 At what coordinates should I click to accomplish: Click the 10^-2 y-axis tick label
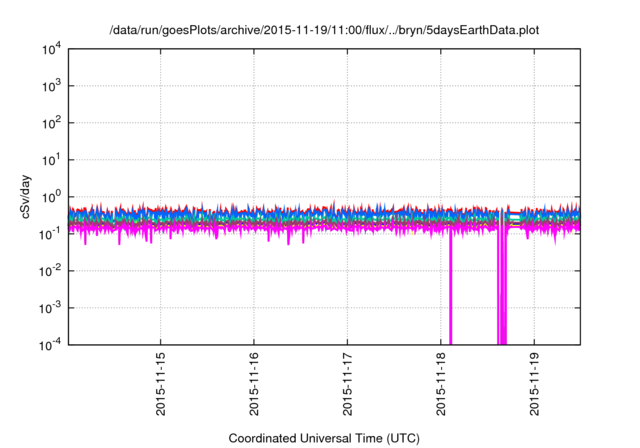click(50, 271)
